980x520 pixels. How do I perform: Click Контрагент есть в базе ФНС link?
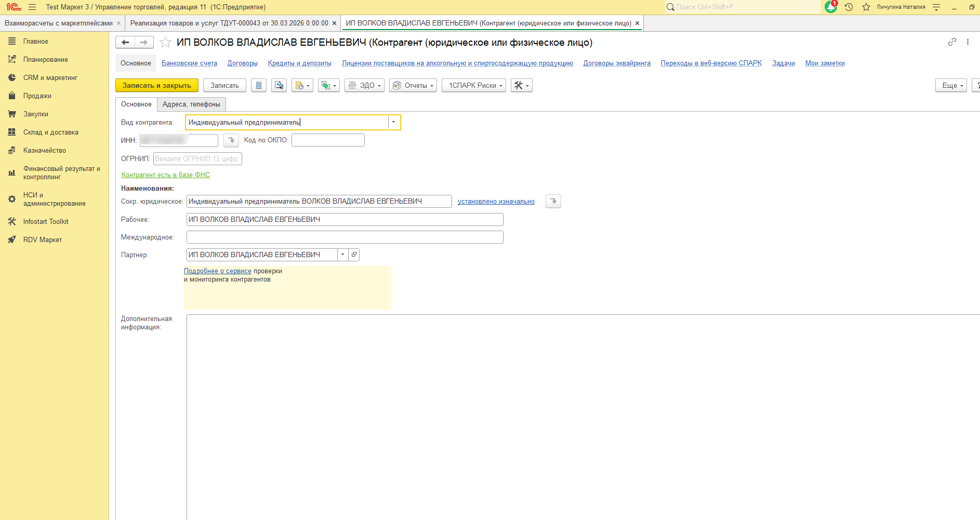point(166,175)
